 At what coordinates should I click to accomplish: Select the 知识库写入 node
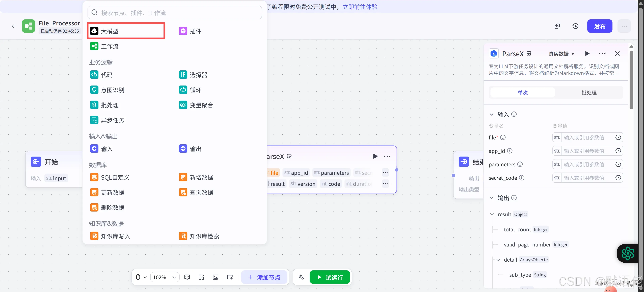116,236
